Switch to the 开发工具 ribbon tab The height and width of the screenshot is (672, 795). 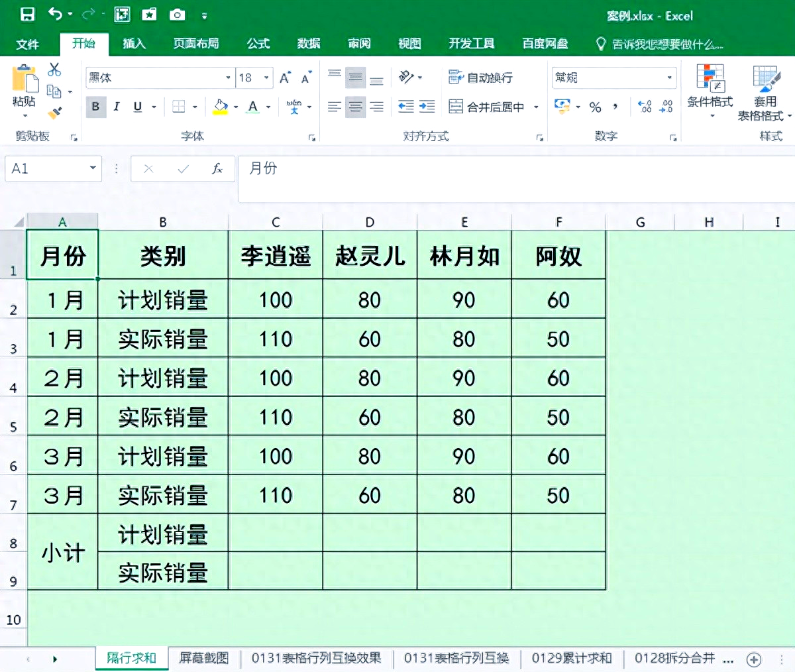click(x=472, y=44)
